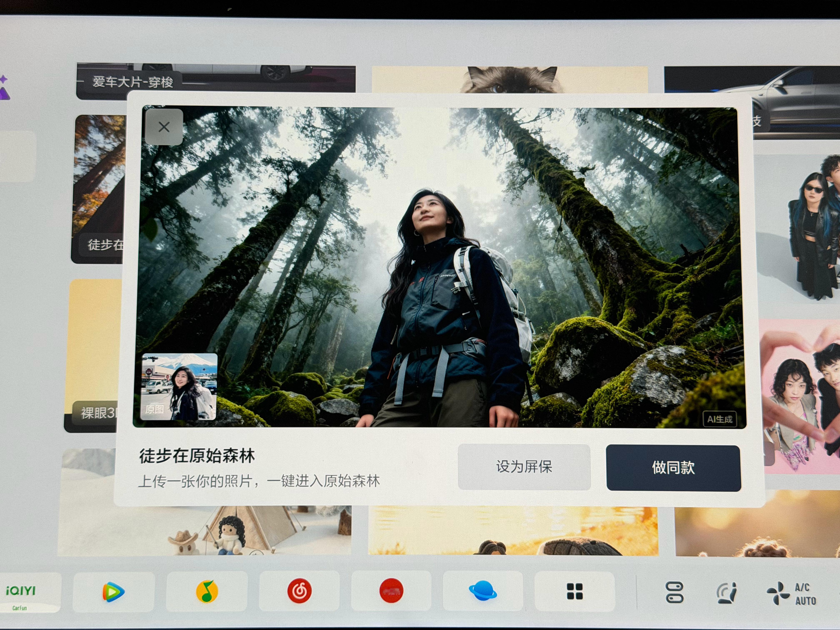This screenshot has width=840, height=630.
Task: Open the quick toggles control icon
Action: point(674,592)
